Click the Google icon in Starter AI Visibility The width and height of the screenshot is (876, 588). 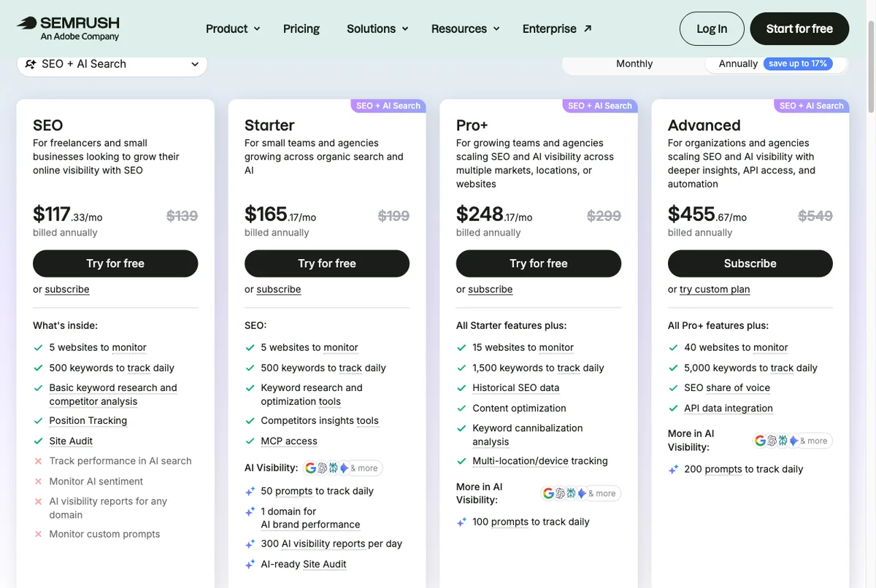[x=311, y=468]
